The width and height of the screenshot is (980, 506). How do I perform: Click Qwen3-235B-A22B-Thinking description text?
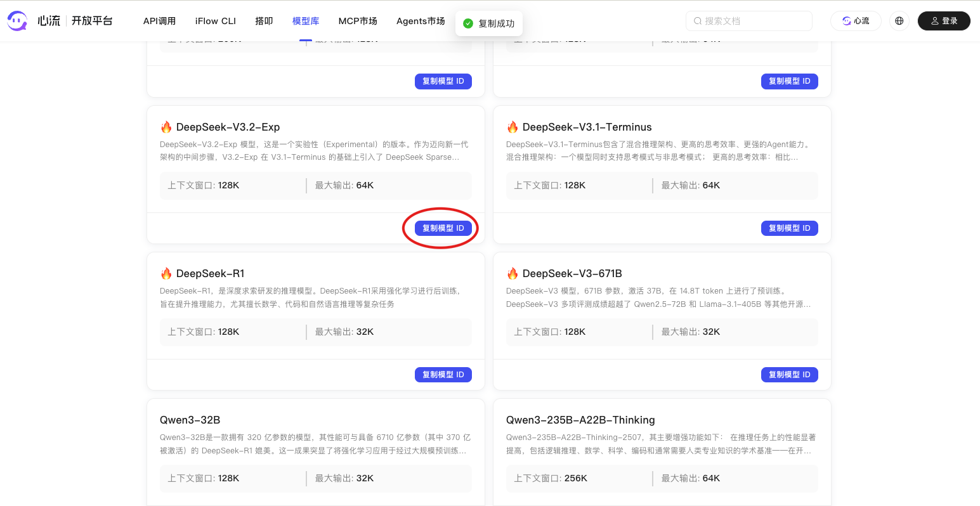(x=661, y=444)
